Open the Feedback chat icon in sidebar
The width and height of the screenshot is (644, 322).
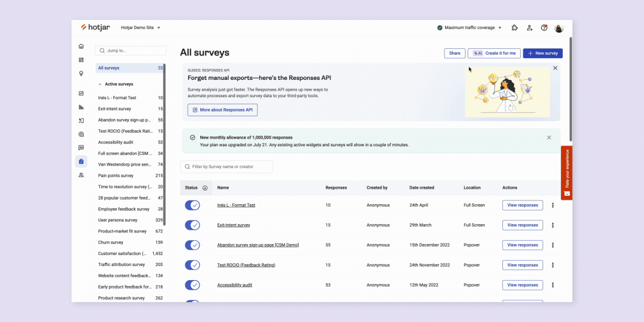coord(81,148)
